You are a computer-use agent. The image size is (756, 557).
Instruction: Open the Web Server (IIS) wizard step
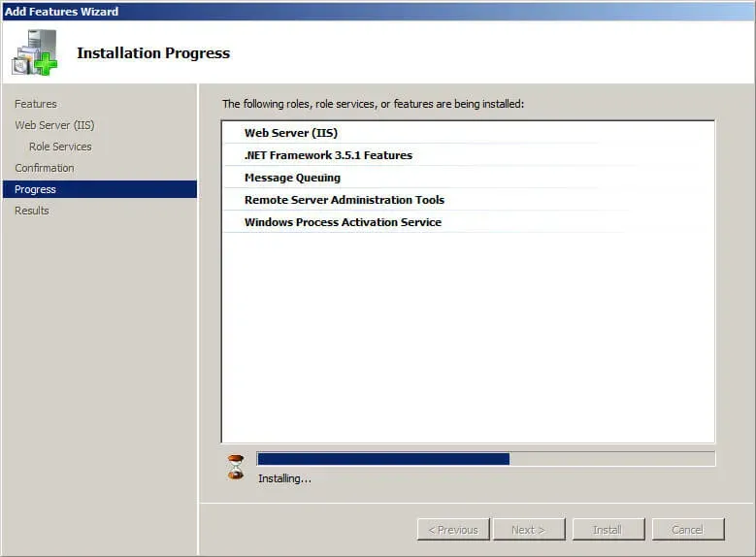pyautogui.click(x=54, y=125)
